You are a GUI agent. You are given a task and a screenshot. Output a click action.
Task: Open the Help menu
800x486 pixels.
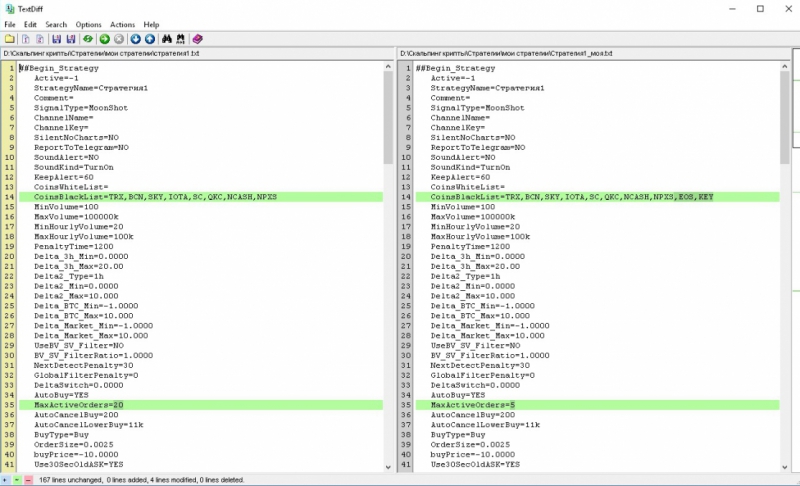pyautogui.click(x=151, y=24)
